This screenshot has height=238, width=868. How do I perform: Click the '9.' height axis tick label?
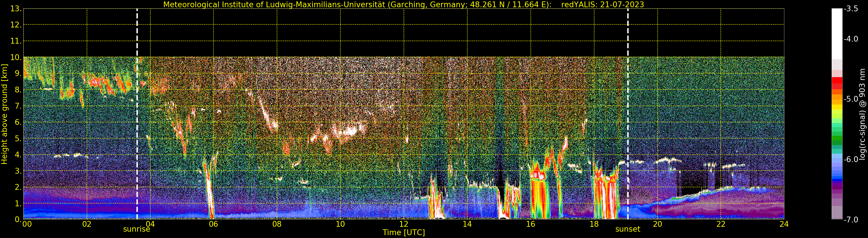click(18, 74)
